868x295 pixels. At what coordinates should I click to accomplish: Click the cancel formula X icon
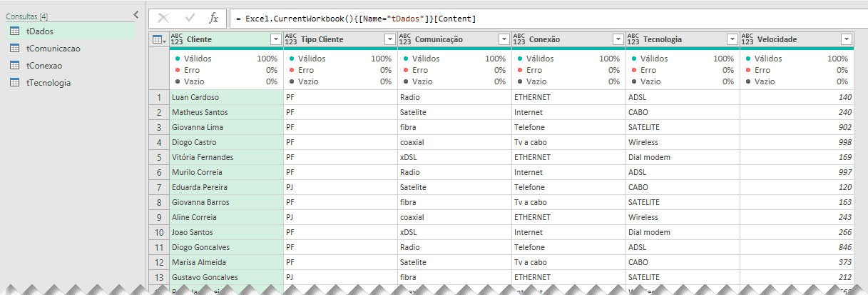(163, 18)
